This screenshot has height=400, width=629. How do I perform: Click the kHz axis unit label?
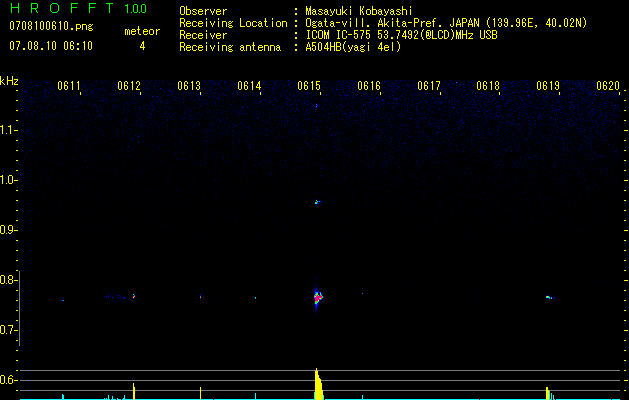[x=9, y=81]
